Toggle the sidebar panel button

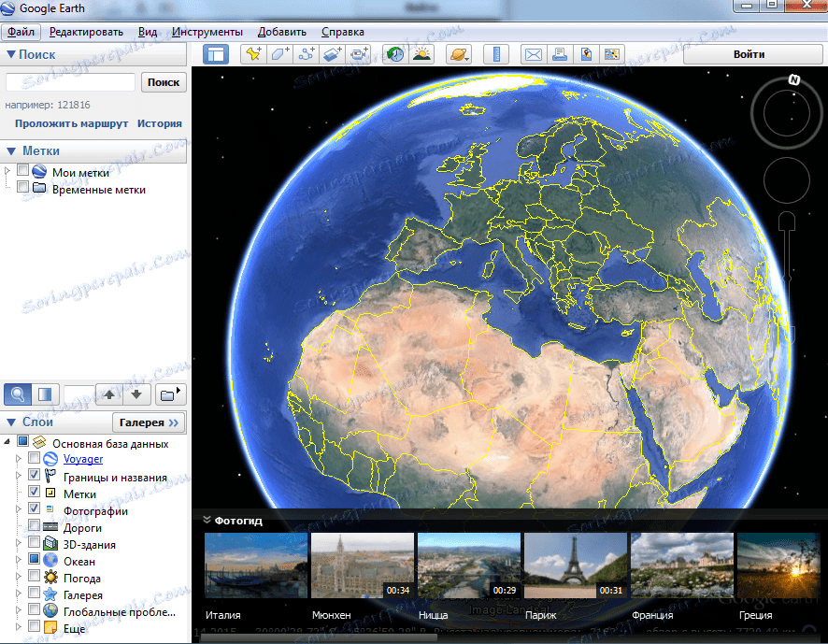[x=216, y=54]
